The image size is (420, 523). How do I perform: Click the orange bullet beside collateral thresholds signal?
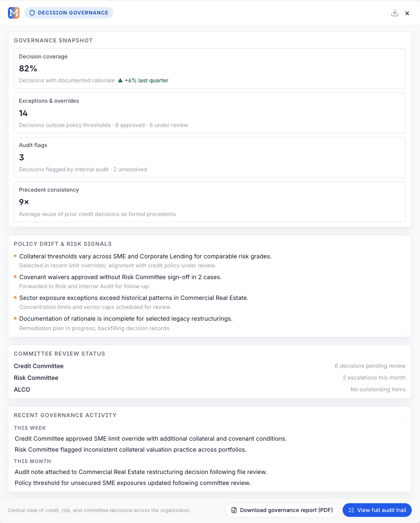(16, 256)
